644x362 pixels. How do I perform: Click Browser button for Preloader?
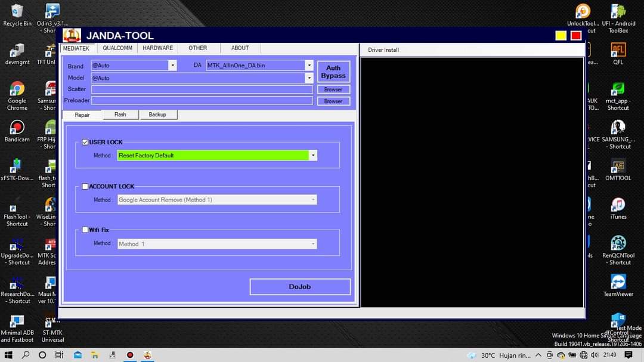(x=333, y=101)
